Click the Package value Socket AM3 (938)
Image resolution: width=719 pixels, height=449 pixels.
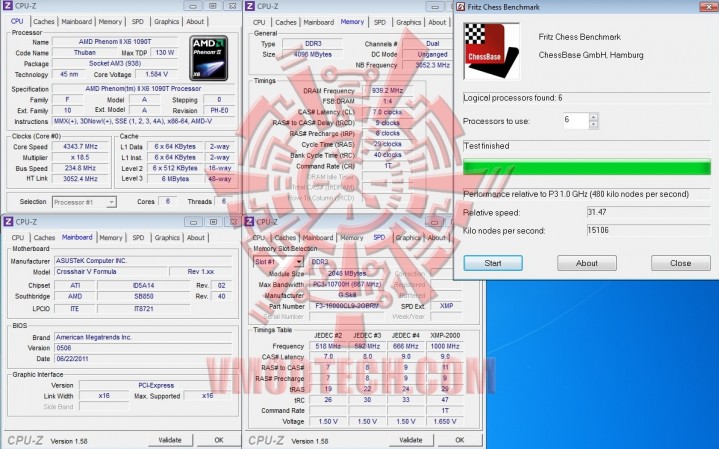(x=115, y=64)
